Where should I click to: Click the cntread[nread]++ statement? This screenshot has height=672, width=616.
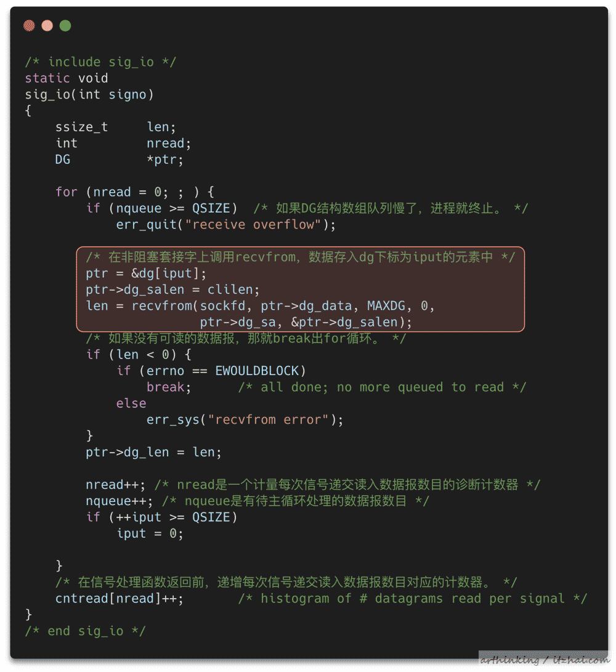pyautogui.click(x=119, y=599)
